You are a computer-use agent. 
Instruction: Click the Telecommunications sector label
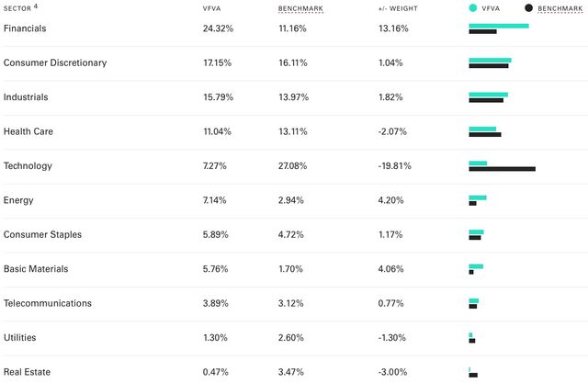click(48, 303)
